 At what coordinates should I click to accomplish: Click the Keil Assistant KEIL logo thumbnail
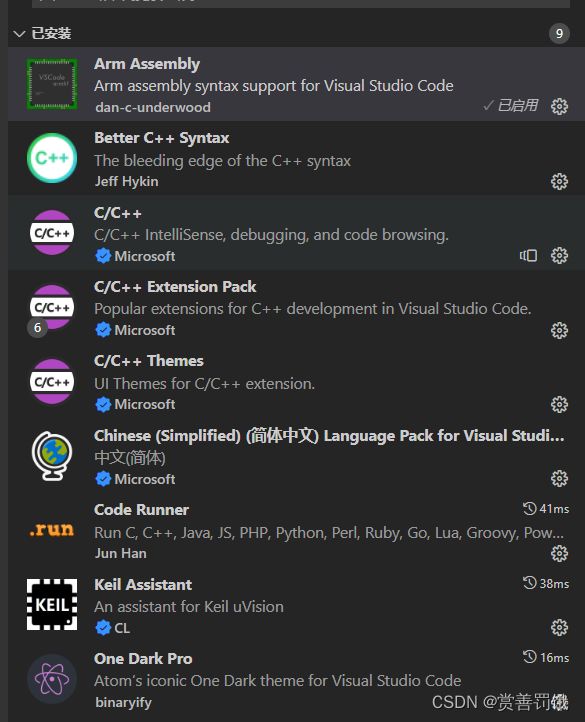point(52,605)
